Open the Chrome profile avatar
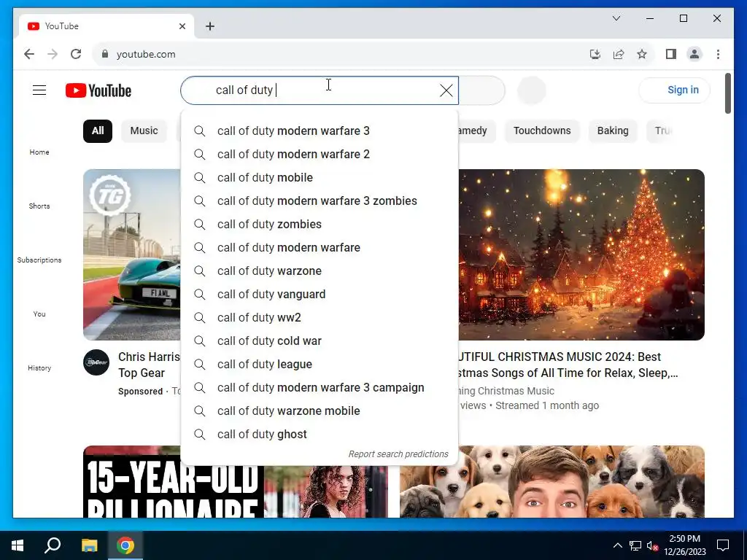This screenshot has width=747, height=560. pyautogui.click(x=694, y=54)
